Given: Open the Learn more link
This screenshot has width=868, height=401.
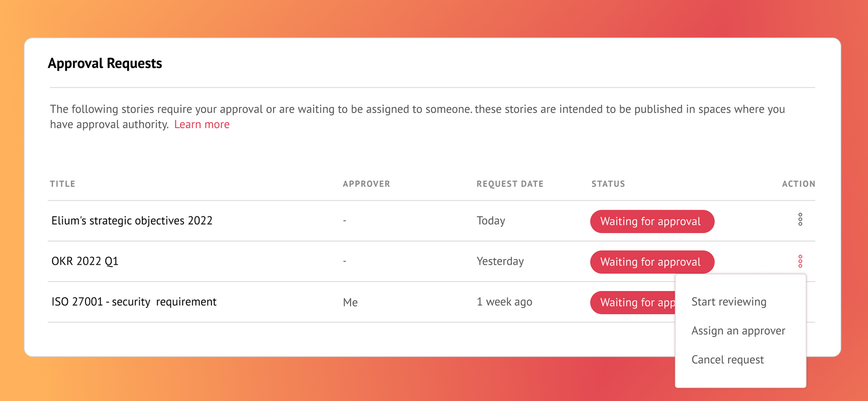Looking at the screenshot, I should [x=202, y=124].
